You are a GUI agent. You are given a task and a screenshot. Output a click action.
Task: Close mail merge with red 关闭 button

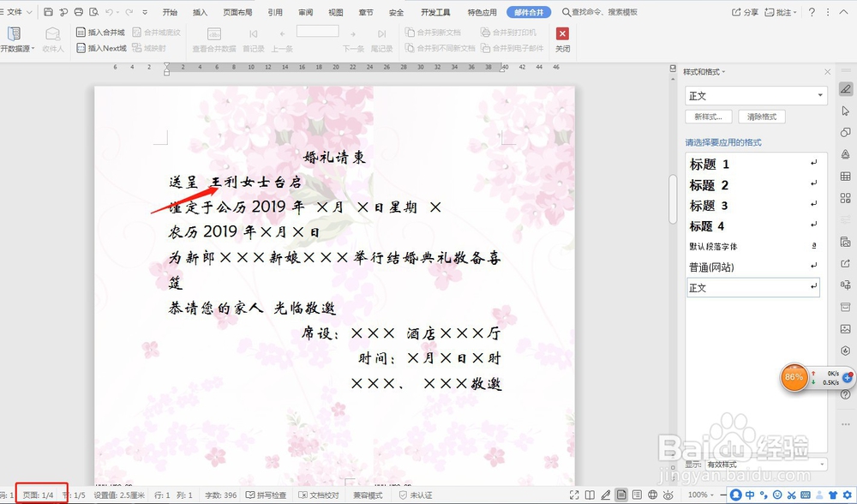[562, 39]
